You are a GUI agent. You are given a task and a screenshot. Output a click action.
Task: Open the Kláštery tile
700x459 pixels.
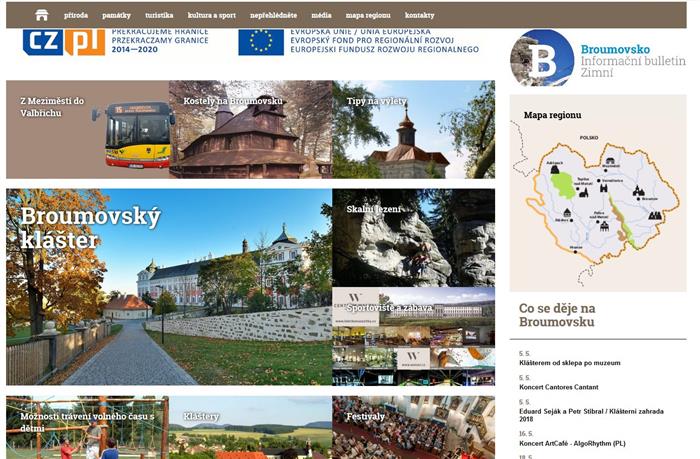pyautogui.click(x=251, y=427)
